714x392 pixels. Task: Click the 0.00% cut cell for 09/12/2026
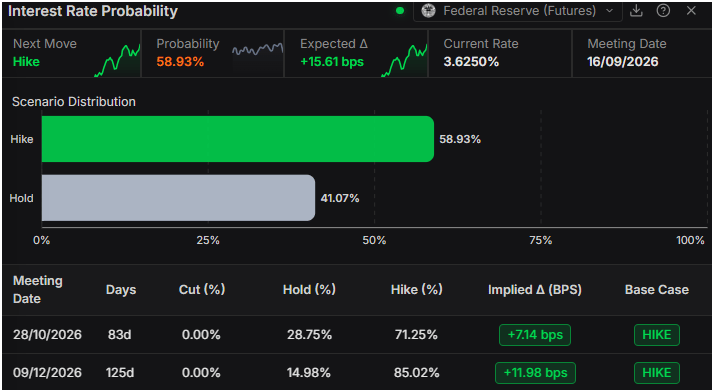(201, 373)
